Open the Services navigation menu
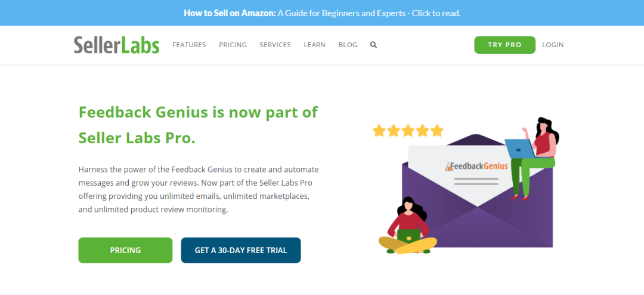Screen dimensions: 644x295 pyautogui.click(x=275, y=45)
